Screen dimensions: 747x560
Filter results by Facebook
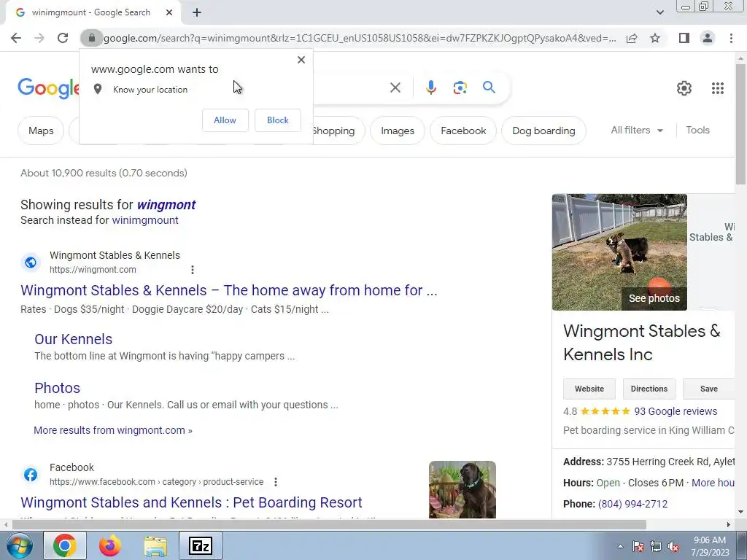click(x=463, y=131)
